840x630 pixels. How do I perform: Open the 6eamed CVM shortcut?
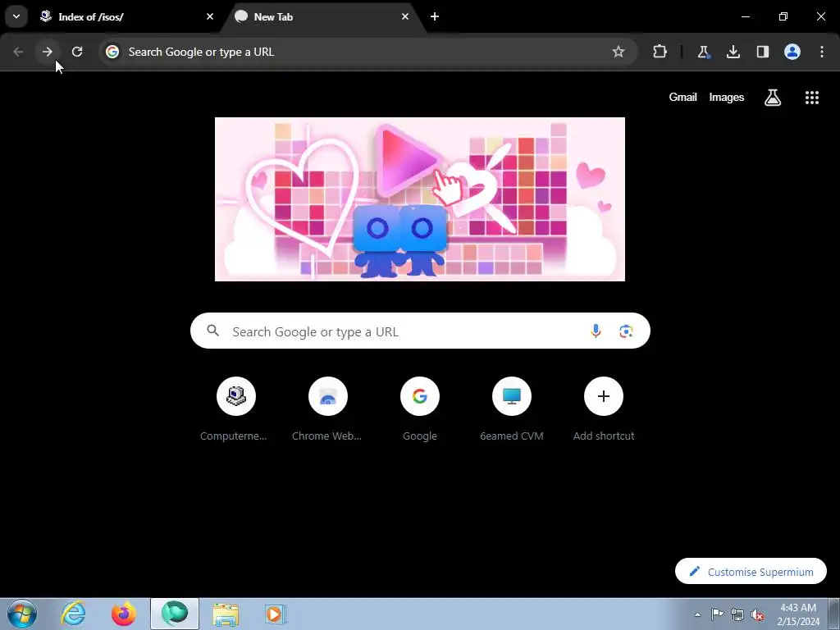click(x=512, y=409)
